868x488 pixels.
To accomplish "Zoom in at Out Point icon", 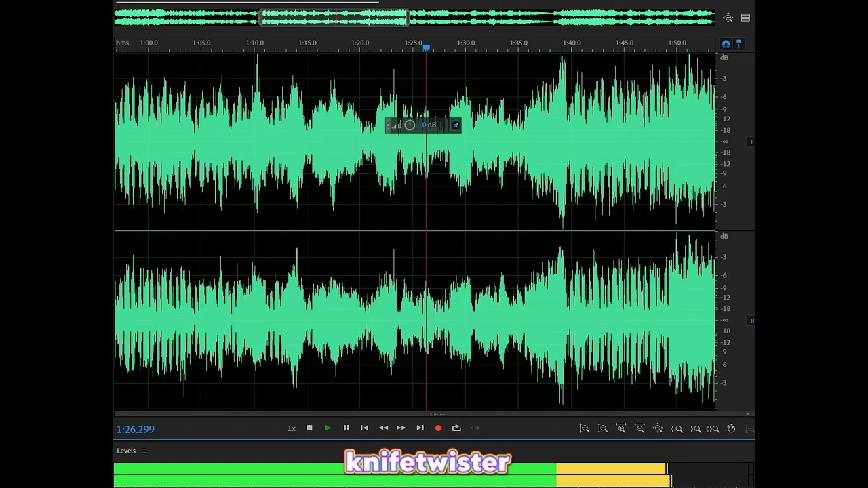I will (695, 428).
